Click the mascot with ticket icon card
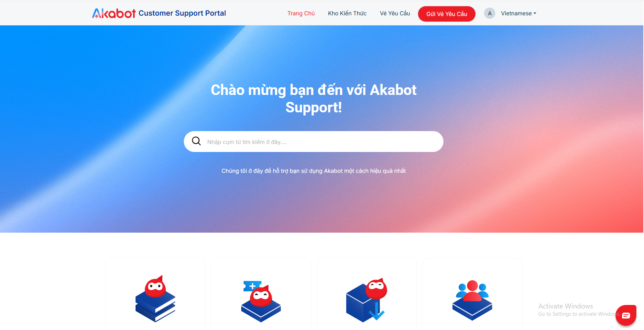 click(261, 301)
